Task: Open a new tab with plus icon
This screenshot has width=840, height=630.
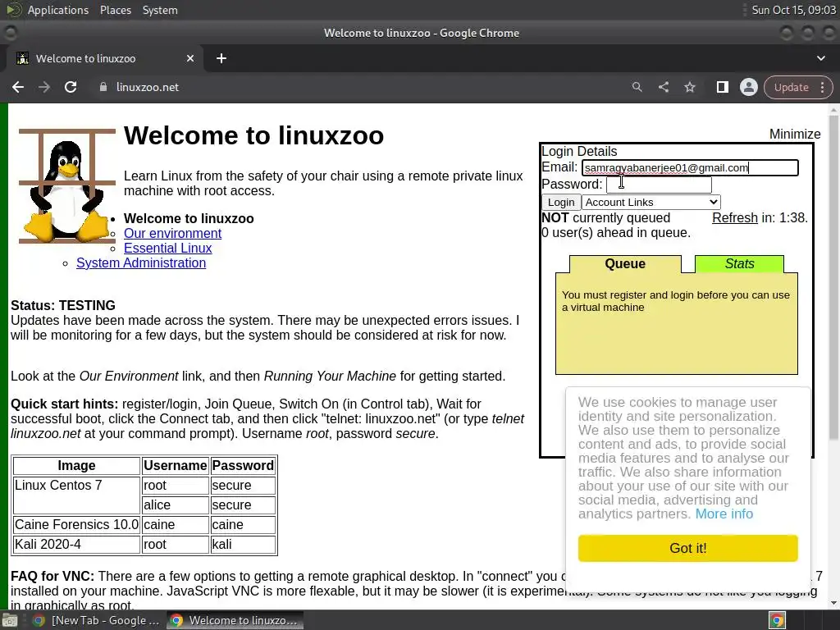Action: coord(221,58)
